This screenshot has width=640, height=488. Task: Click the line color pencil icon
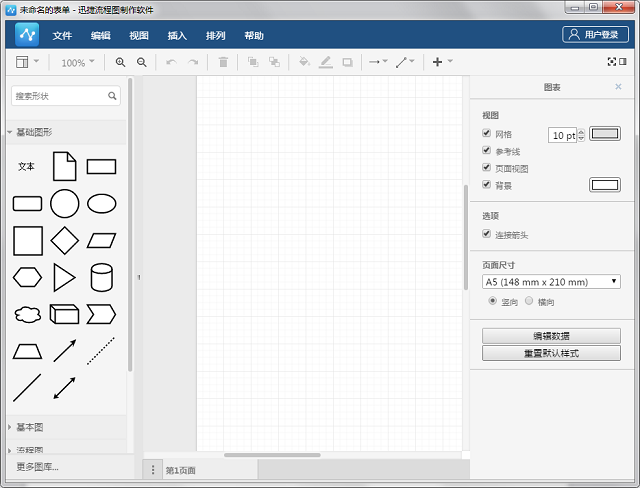(x=325, y=62)
